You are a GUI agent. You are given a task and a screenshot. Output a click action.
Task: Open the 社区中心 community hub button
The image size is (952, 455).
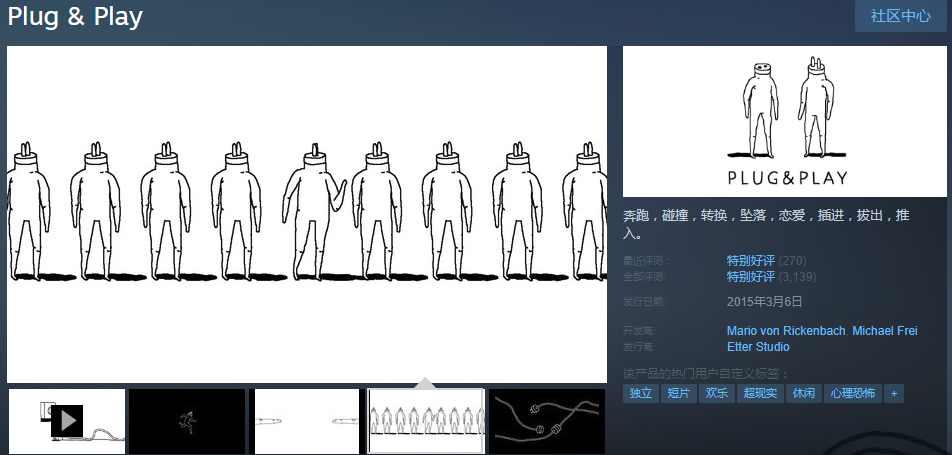pyautogui.click(x=900, y=16)
